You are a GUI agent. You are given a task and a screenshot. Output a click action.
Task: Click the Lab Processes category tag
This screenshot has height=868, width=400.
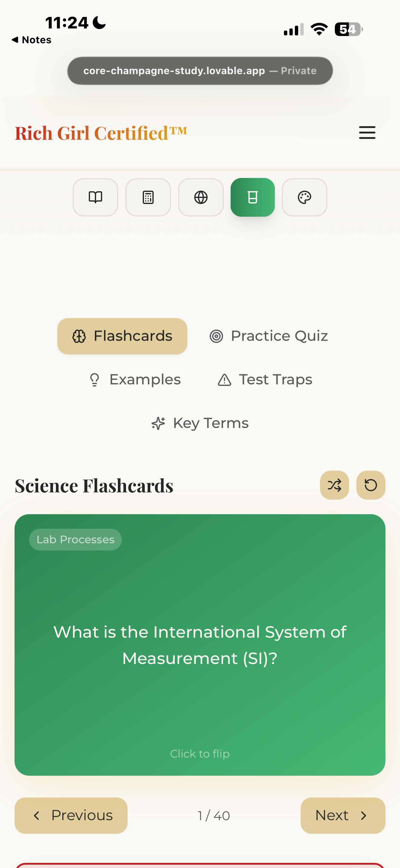[75, 539]
